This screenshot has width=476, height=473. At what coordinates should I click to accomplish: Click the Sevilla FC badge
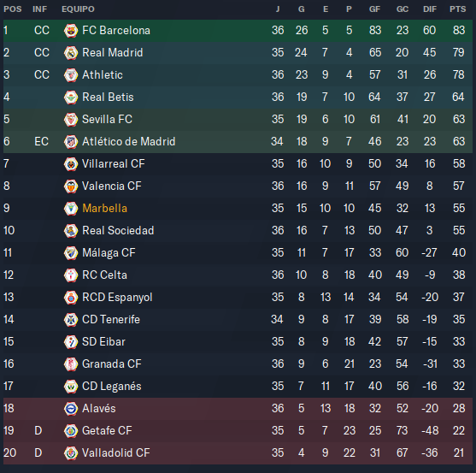point(71,119)
